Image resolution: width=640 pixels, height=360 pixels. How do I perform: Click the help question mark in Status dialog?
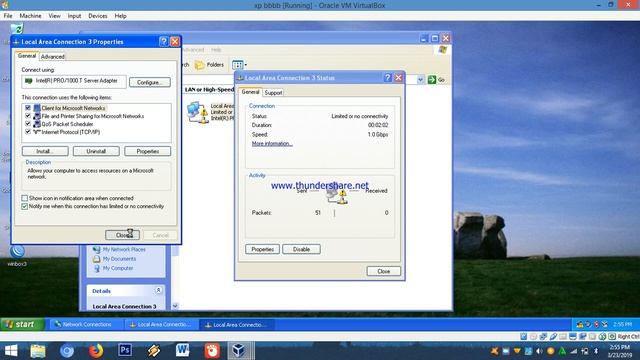pos(387,78)
